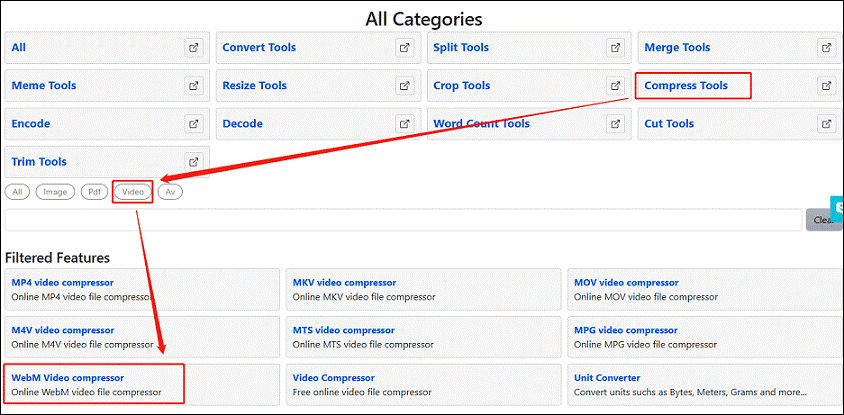Open the Meme Tools category
This screenshot has height=415, width=844.
(44, 86)
